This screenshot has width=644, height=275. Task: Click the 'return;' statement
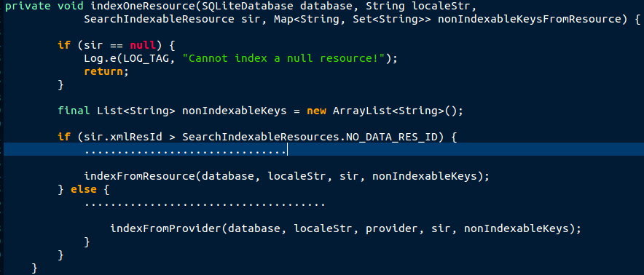[107, 71]
